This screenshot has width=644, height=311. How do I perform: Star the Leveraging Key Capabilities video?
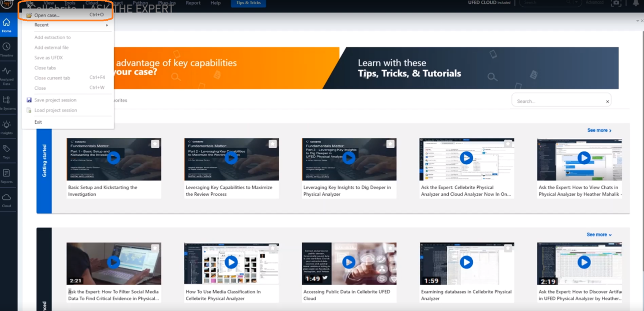(272, 144)
